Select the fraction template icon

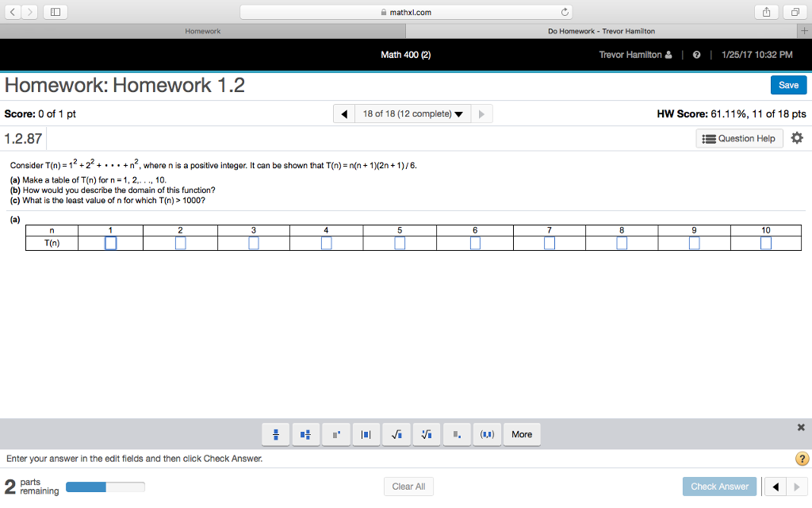click(x=275, y=434)
